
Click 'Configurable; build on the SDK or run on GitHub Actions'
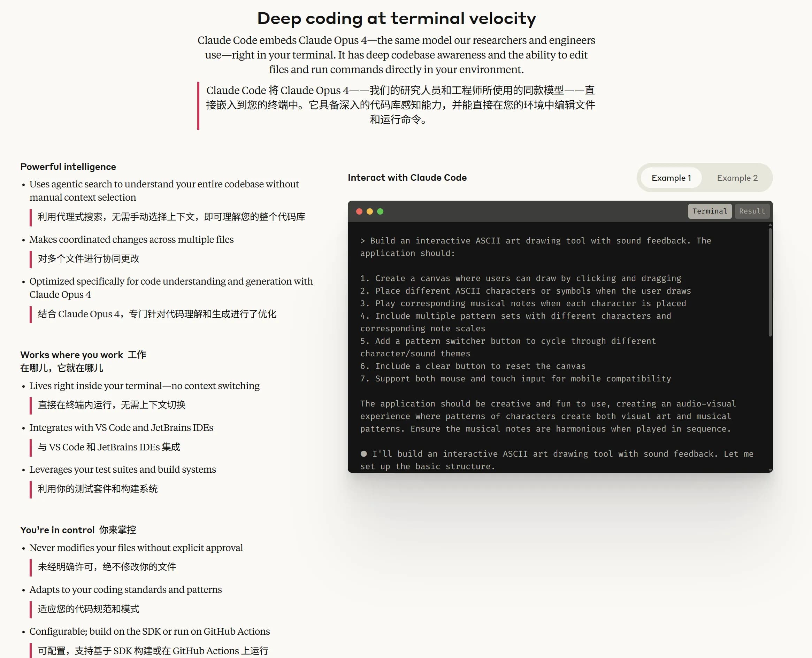[150, 631]
